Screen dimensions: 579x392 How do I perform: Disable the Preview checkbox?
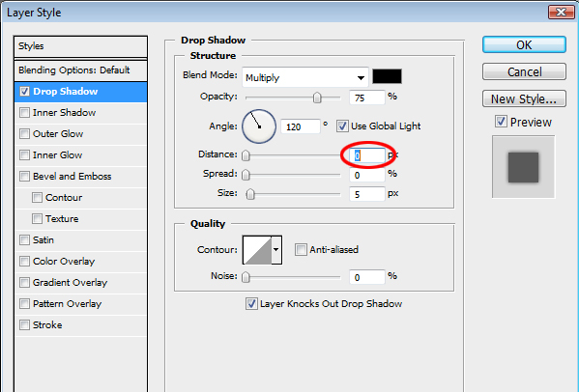[x=501, y=122]
